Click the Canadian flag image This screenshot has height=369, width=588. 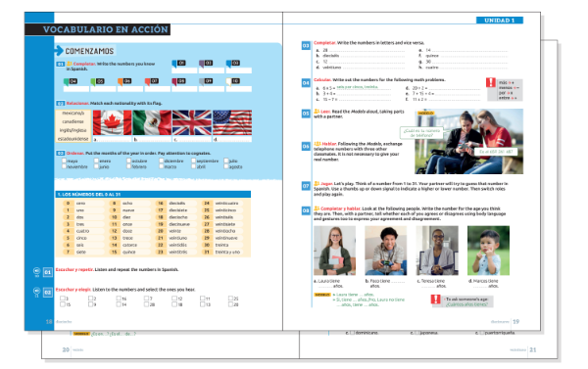click(112, 123)
